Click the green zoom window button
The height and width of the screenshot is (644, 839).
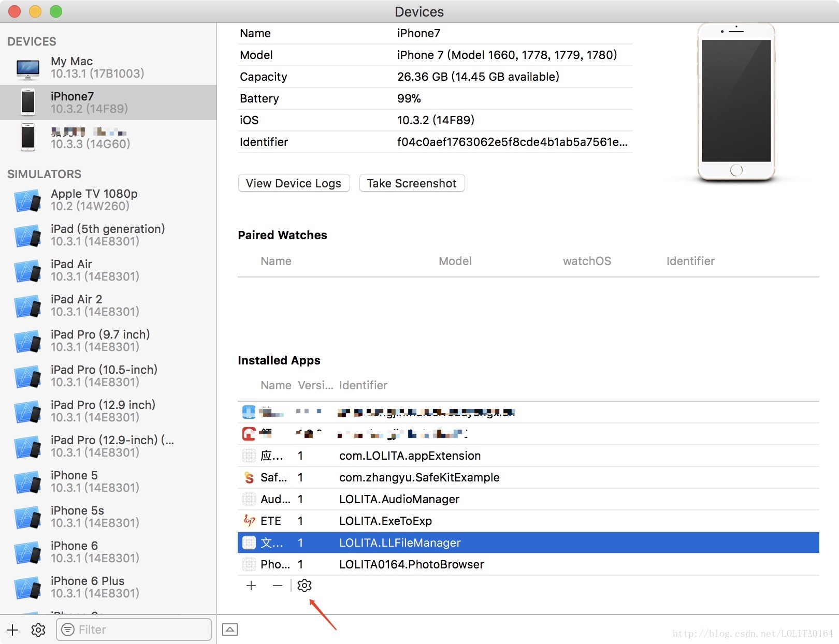[x=55, y=11]
